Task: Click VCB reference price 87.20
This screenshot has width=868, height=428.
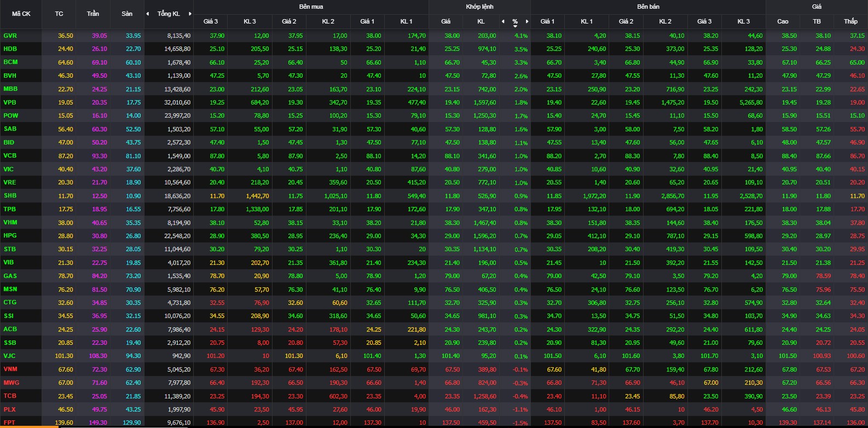Action: [x=65, y=156]
